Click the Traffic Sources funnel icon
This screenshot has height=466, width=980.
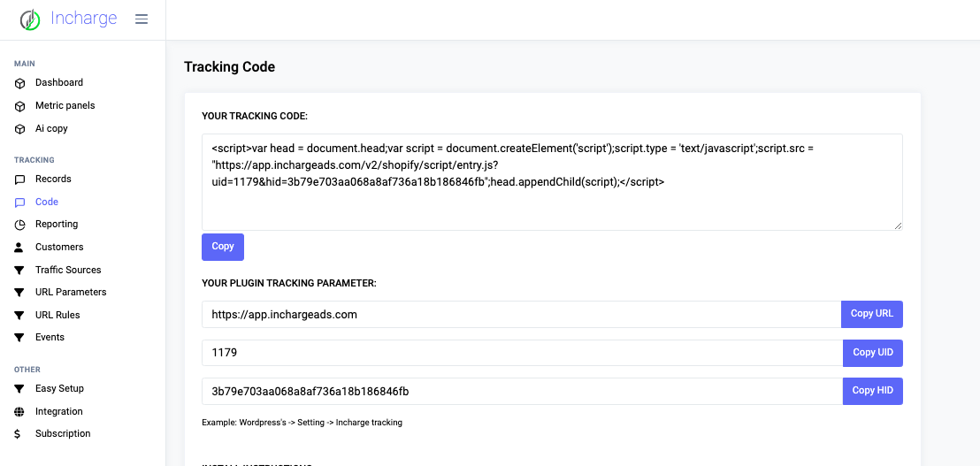(x=19, y=271)
